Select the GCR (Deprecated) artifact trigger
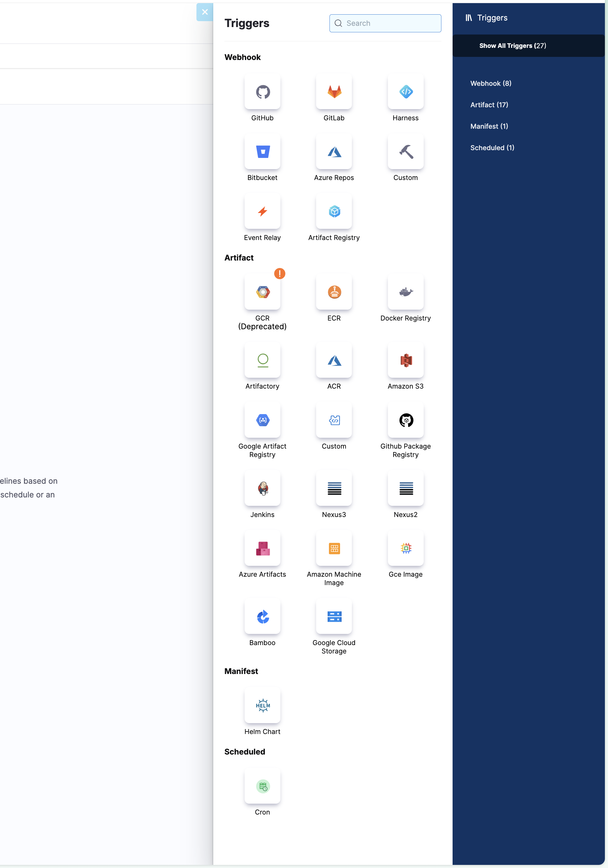608x868 pixels. pos(262,292)
